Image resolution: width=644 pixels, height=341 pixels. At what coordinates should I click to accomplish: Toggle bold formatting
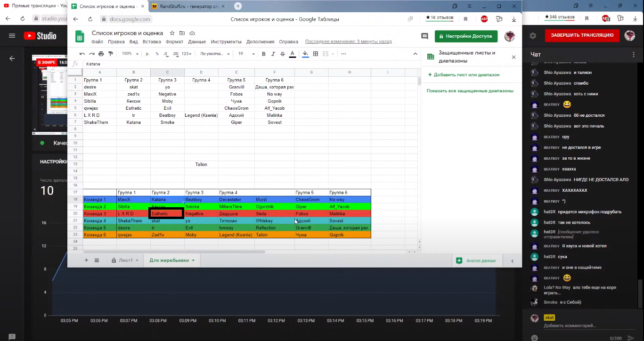[264, 54]
